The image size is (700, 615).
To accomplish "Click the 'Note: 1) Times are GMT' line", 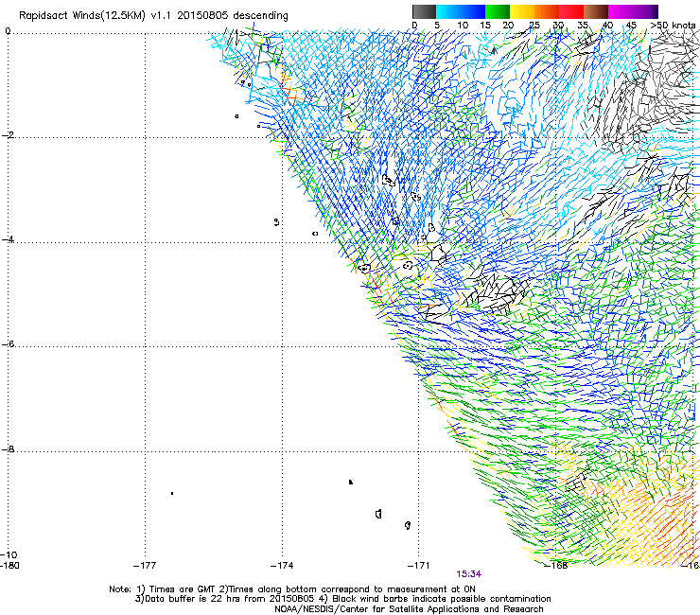I will pos(292,589).
